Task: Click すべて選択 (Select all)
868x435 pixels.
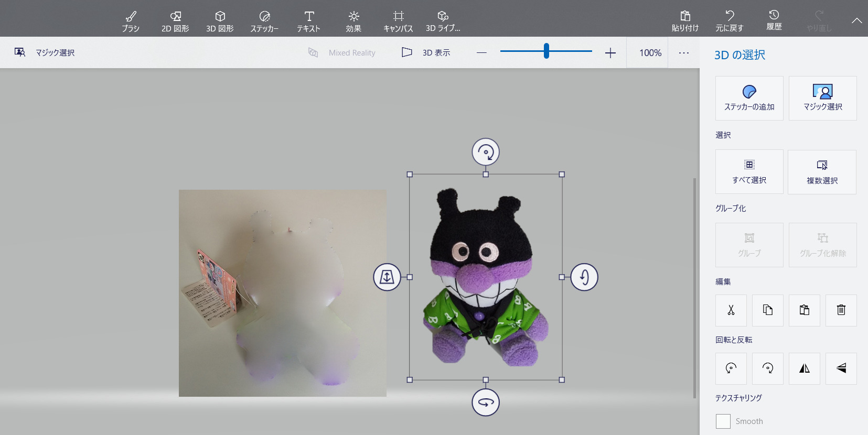Action: click(749, 172)
